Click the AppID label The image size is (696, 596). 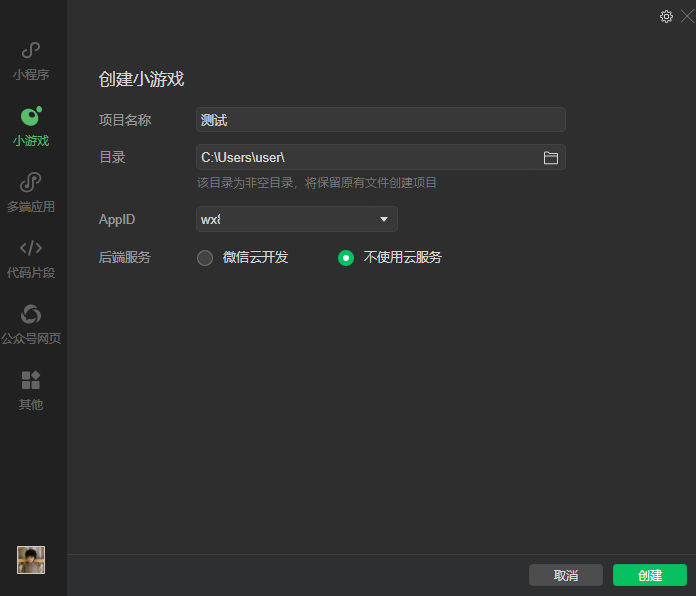(x=117, y=219)
